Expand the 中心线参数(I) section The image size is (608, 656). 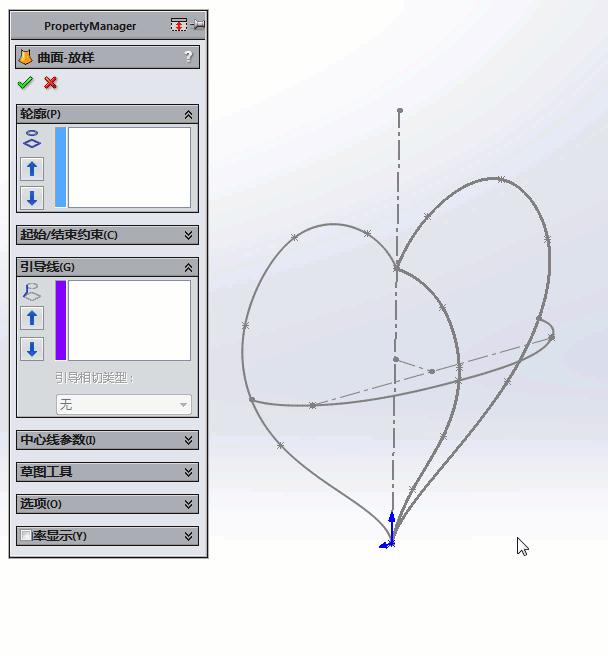tap(188, 440)
